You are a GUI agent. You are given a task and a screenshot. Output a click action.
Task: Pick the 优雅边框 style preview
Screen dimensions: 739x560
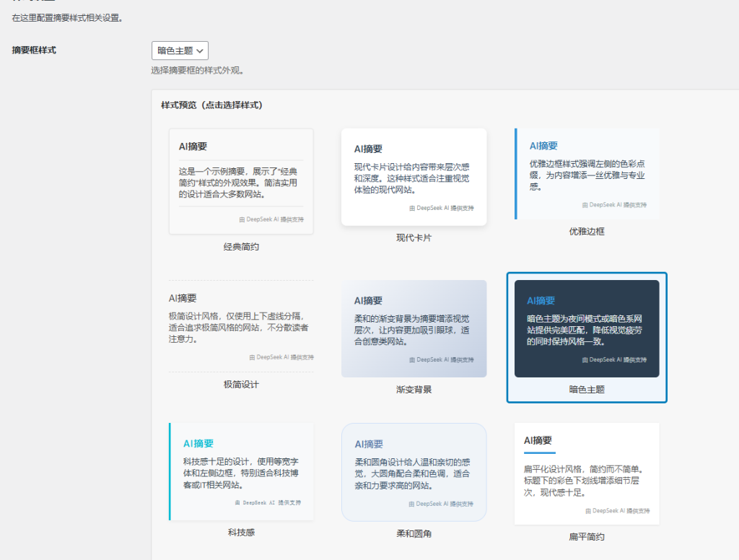point(587,173)
